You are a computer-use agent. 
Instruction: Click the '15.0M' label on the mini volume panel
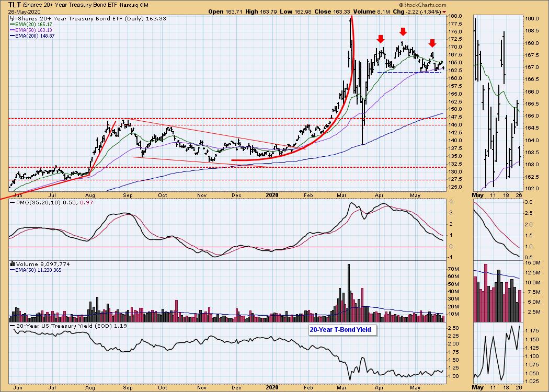click(x=532, y=263)
